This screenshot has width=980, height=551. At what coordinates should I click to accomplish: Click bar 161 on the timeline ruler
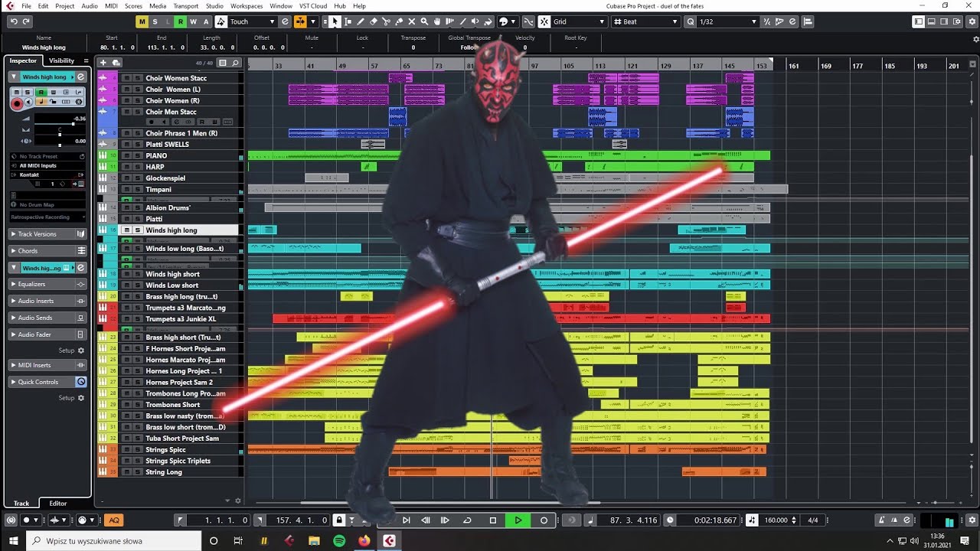point(794,66)
